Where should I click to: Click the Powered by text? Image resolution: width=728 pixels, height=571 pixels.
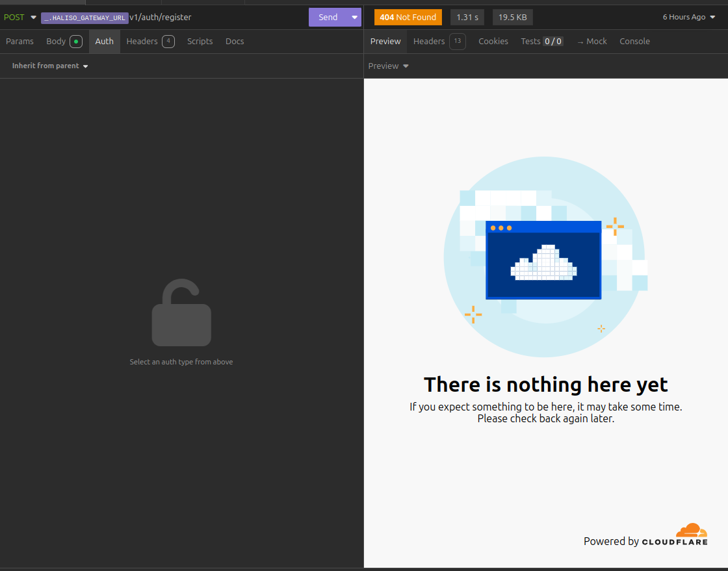coord(611,541)
